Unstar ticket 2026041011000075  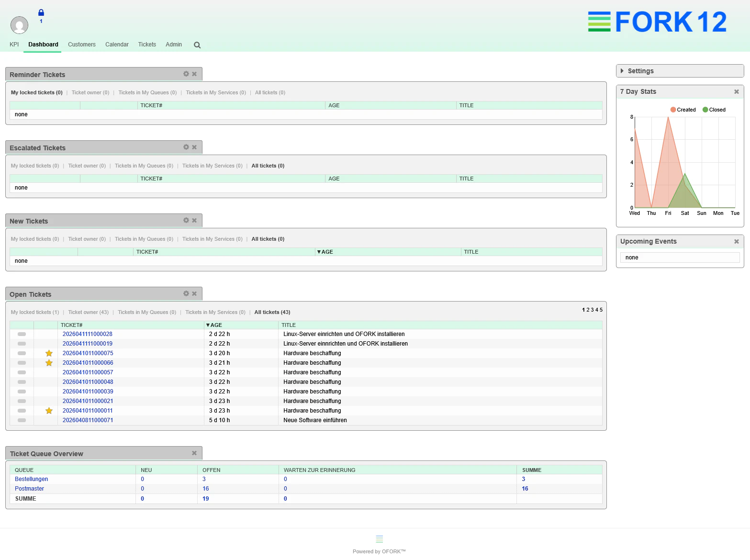coord(48,353)
